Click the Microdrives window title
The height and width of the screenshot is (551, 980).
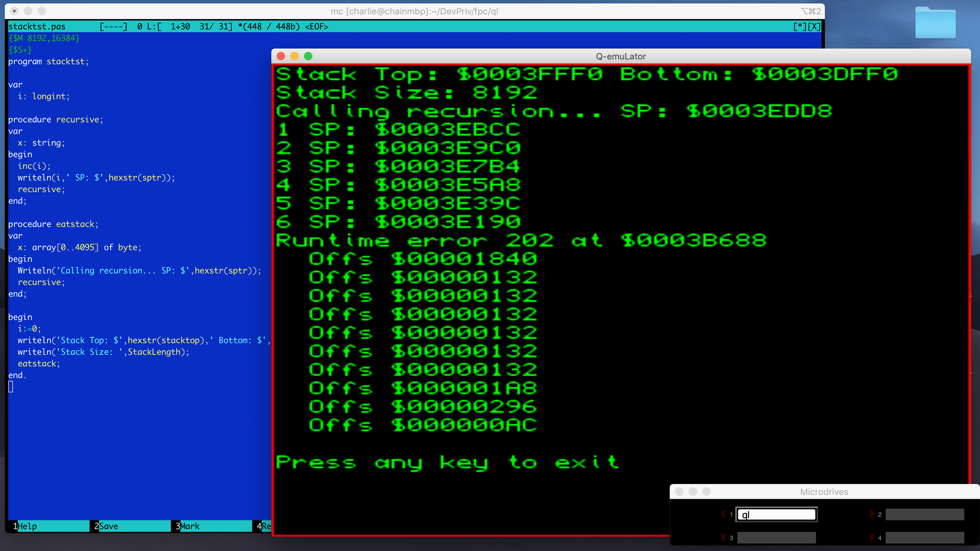pos(824,492)
